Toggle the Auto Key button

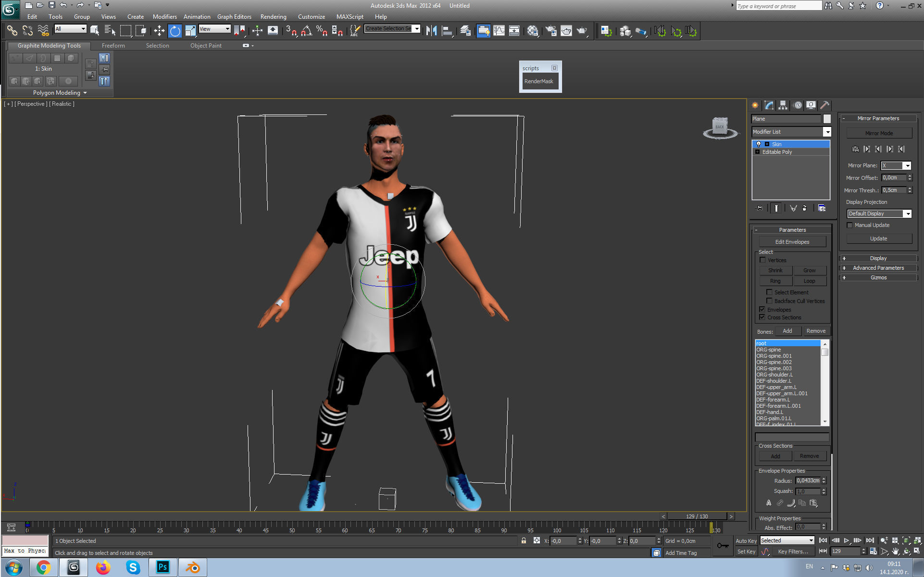pos(746,541)
